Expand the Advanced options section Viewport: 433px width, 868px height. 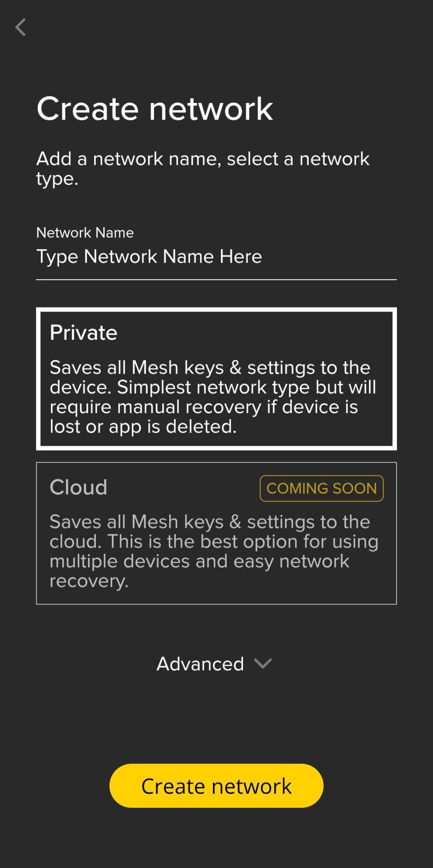pos(214,664)
